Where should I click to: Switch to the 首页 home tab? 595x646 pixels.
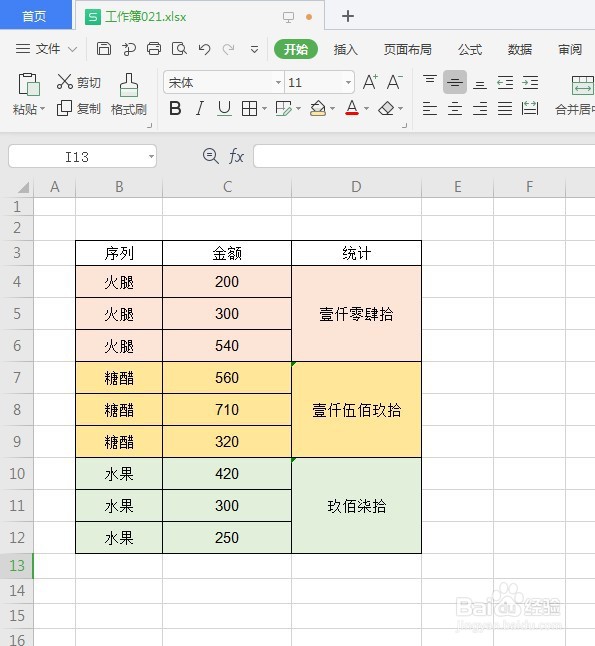pos(34,16)
